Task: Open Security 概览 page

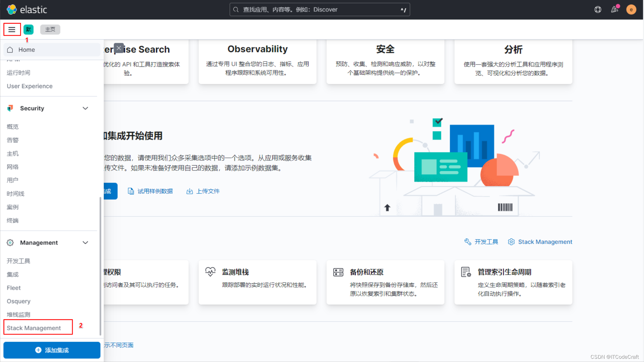Action: 13,127
